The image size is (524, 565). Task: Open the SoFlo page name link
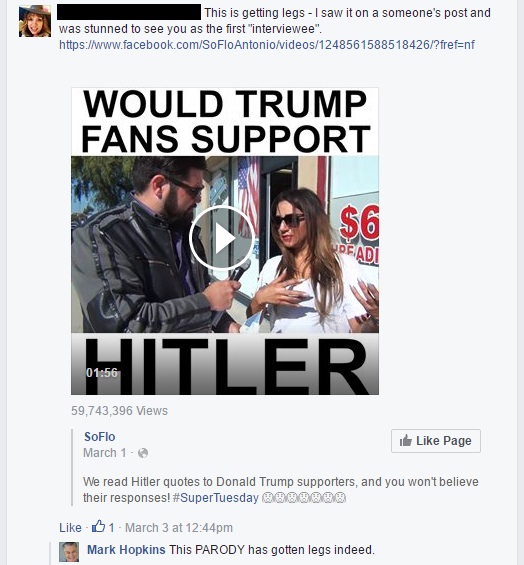99,437
